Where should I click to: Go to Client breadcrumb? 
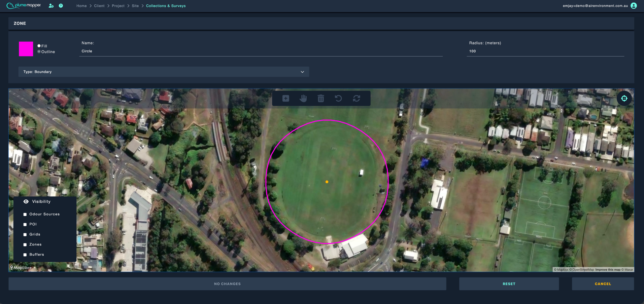[99, 6]
